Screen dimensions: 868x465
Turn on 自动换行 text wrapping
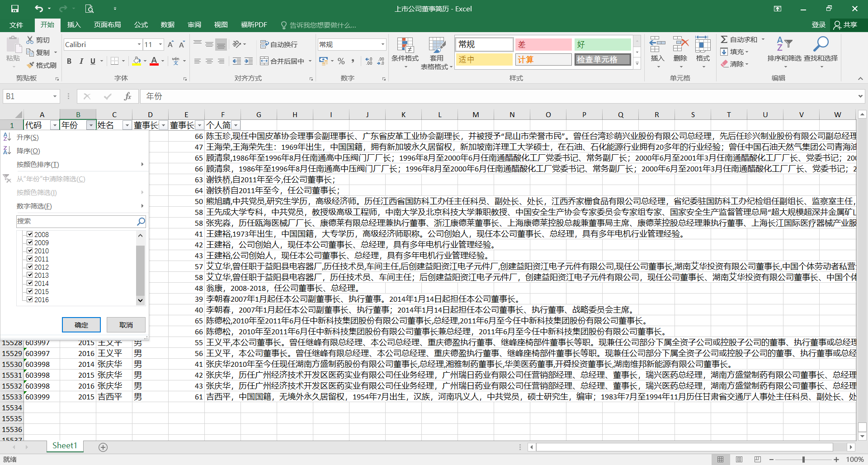(x=279, y=44)
